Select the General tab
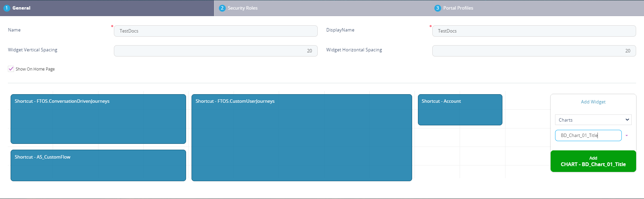644x199 pixels. pyautogui.click(x=21, y=8)
